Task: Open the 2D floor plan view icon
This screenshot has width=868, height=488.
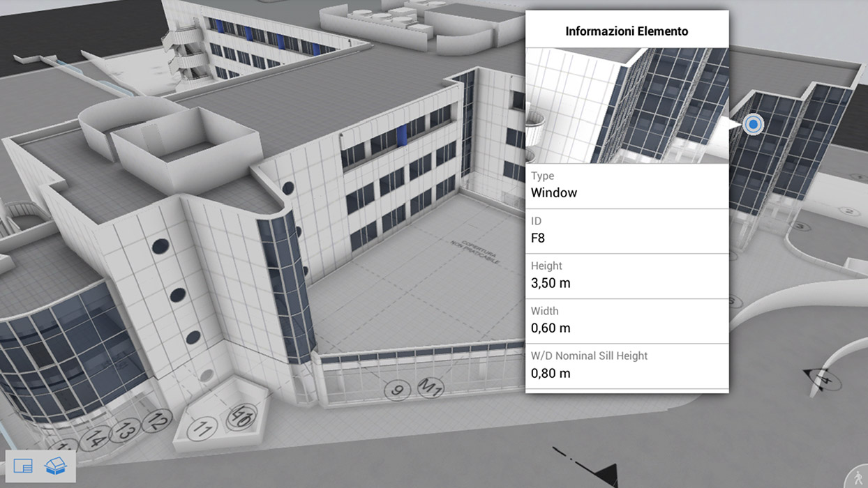Action: [x=23, y=466]
